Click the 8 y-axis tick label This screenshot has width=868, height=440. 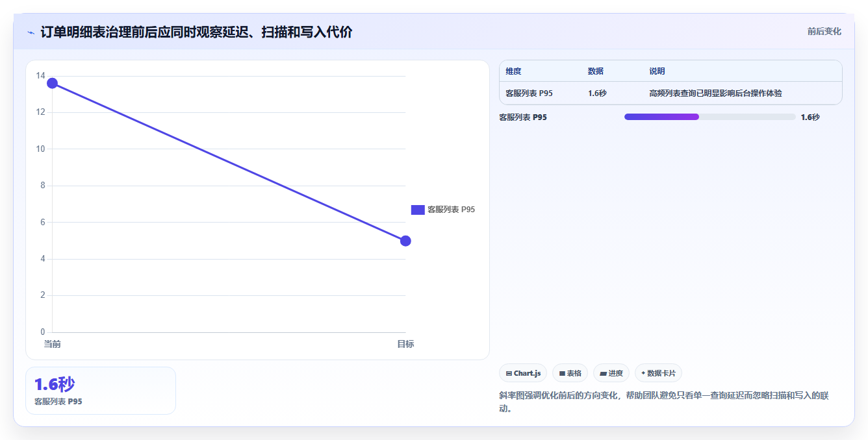click(x=43, y=186)
